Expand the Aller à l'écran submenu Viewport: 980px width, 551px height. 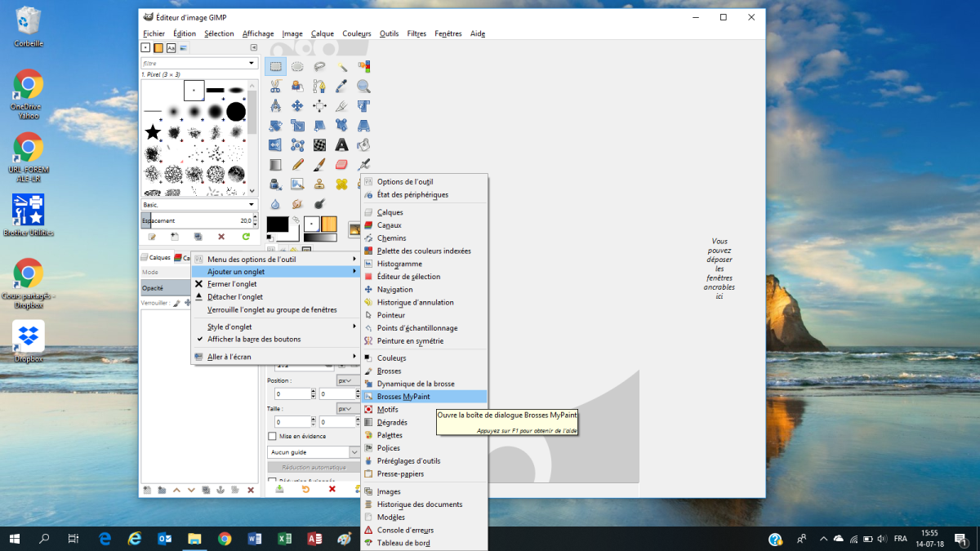coord(277,357)
